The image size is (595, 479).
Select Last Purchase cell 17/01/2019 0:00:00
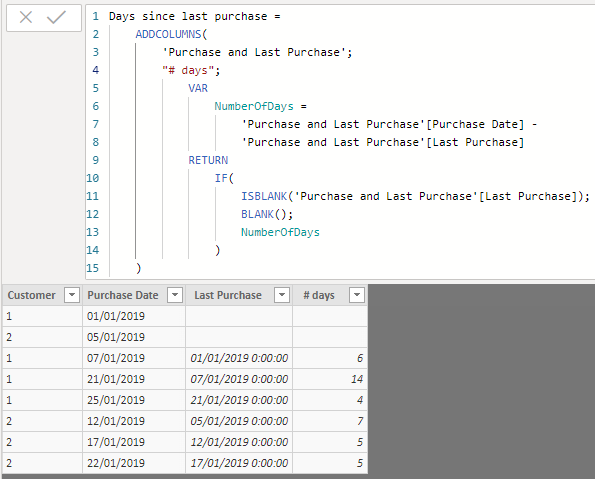pyautogui.click(x=239, y=463)
